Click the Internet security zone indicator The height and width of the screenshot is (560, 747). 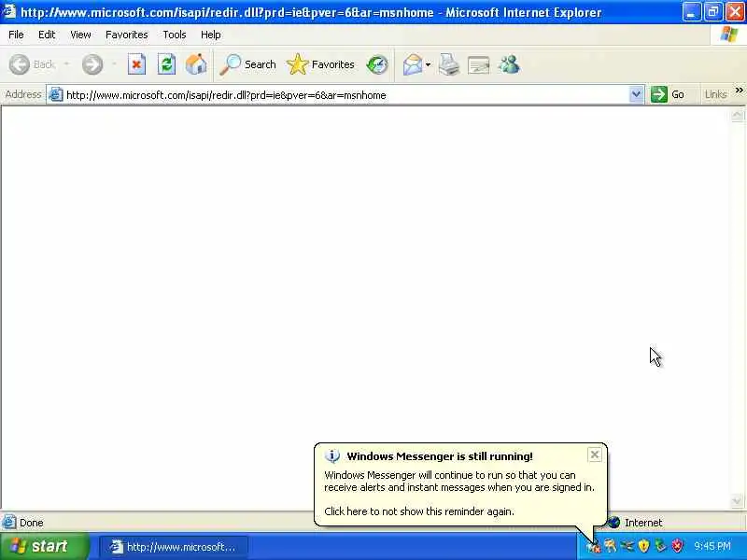(x=636, y=523)
